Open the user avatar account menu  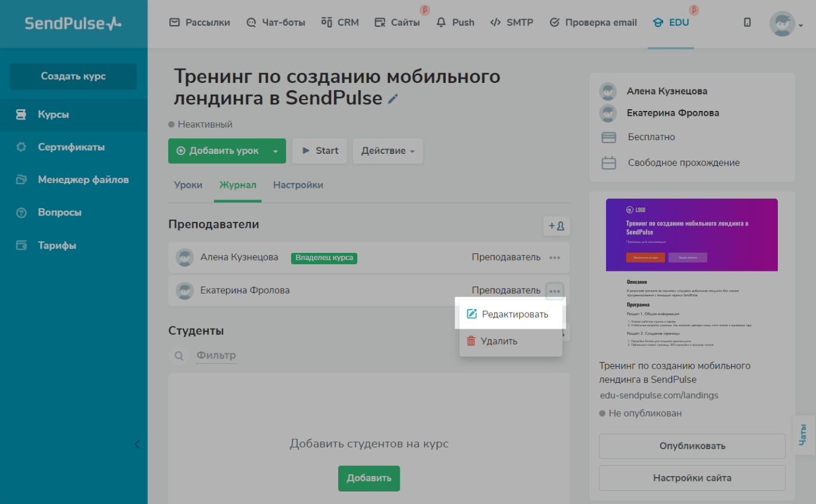tap(786, 24)
